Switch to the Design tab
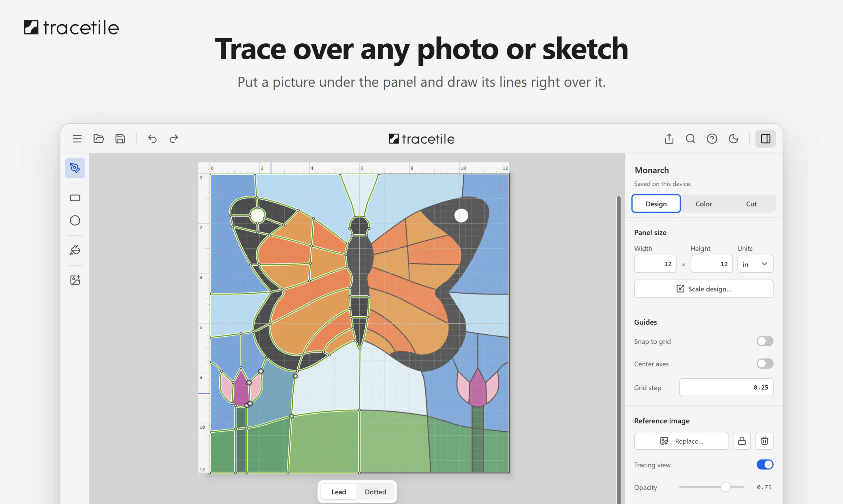The width and height of the screenshot is (843, 504). (x=656, y=204)
